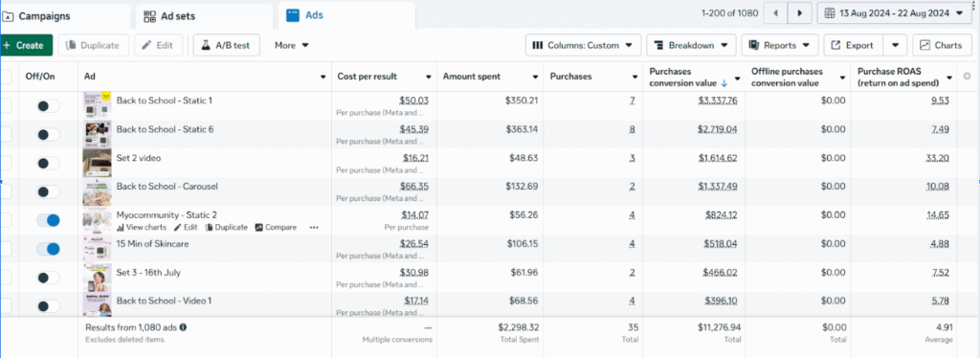
Task: Click the 33.20 Purchase ROAS value
Action: (938, 158)
